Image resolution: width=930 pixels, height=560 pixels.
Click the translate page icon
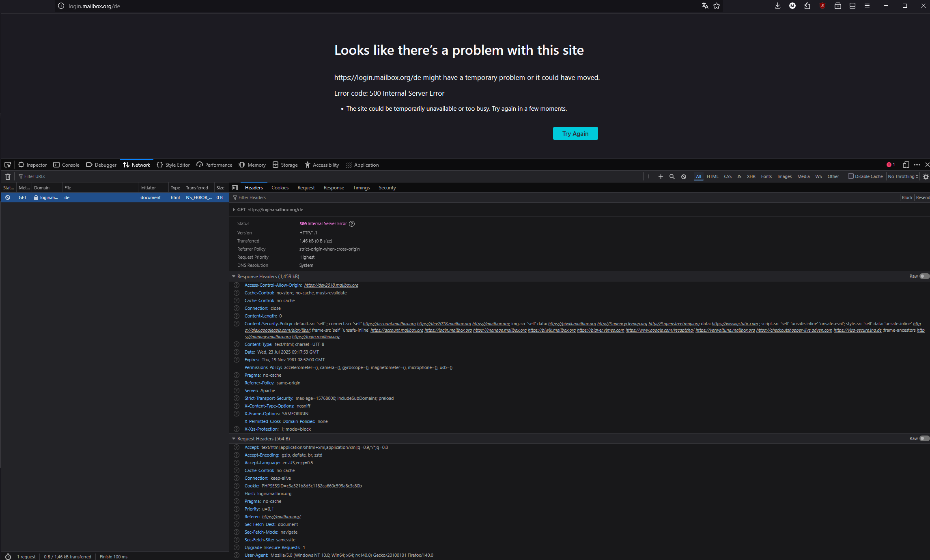point(705,6)
